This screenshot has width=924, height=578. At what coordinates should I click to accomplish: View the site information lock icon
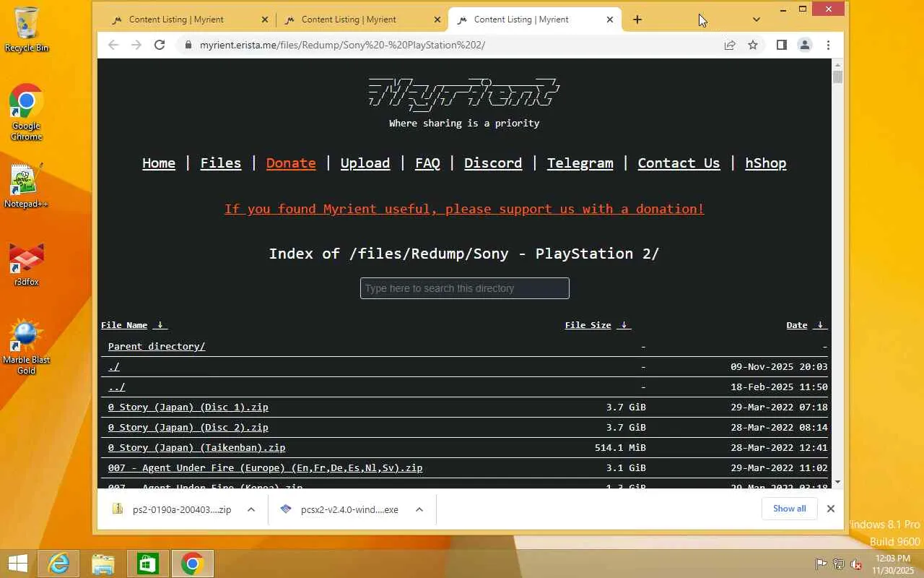[x=188, y=45]
